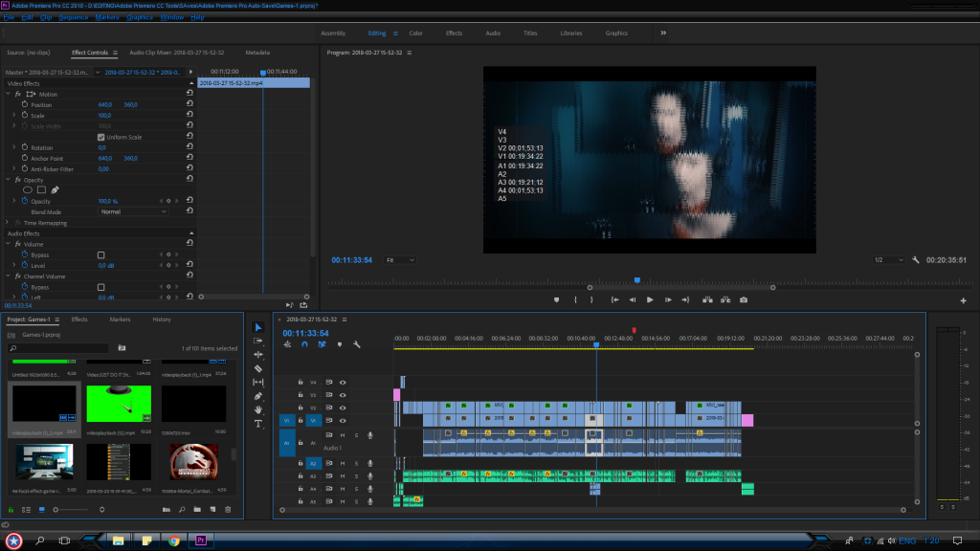Collapse the Motion effect group
This screenshot has width=980, height=551.
point(8,94)
